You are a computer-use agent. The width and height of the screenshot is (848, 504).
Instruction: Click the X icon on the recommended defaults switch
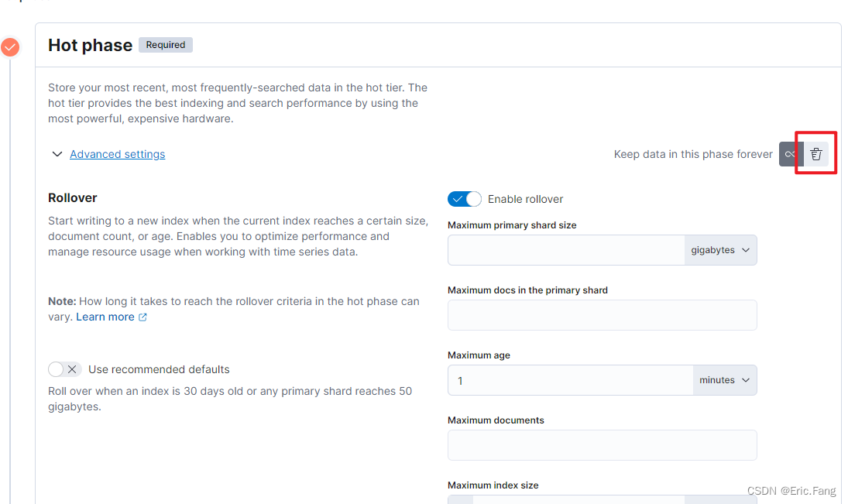(x=70, y=369)
